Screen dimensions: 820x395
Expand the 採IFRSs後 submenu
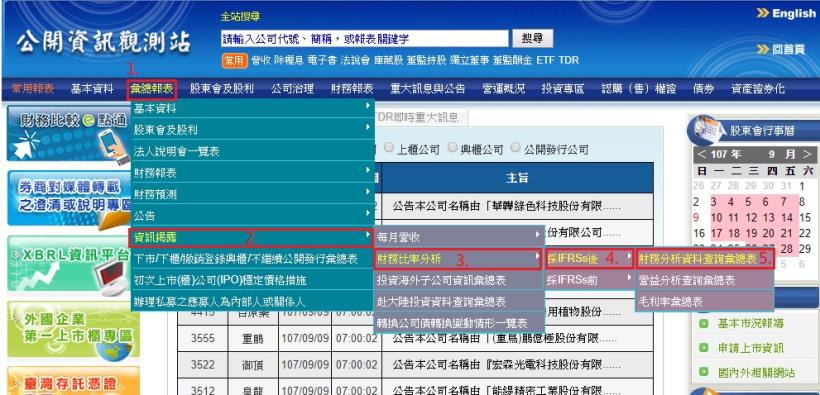[589, 258]
